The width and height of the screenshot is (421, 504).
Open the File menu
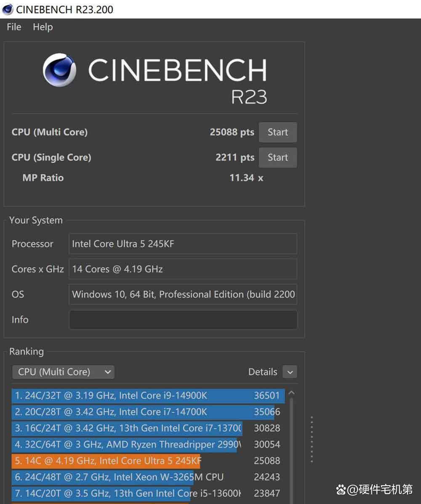(x=14, y=27)
